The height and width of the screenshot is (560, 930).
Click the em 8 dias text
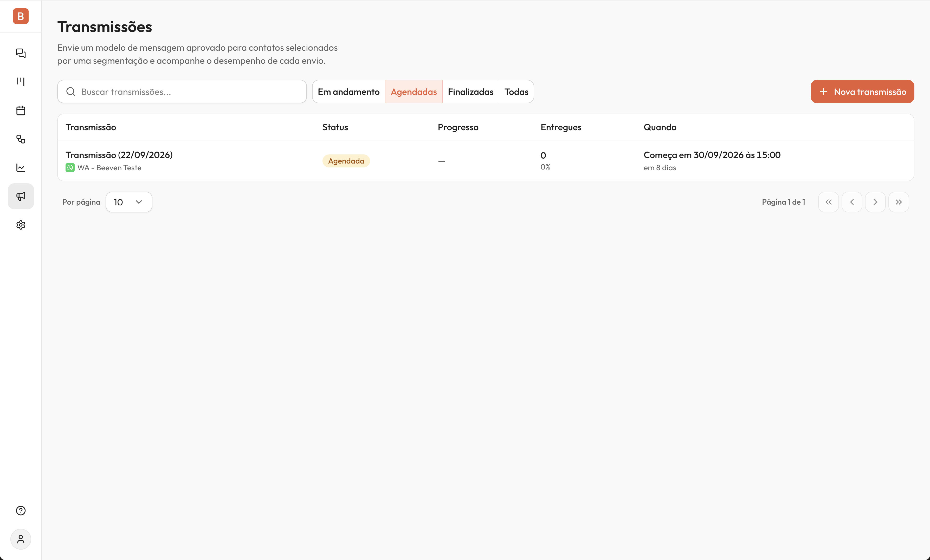[x=660, y=168]
